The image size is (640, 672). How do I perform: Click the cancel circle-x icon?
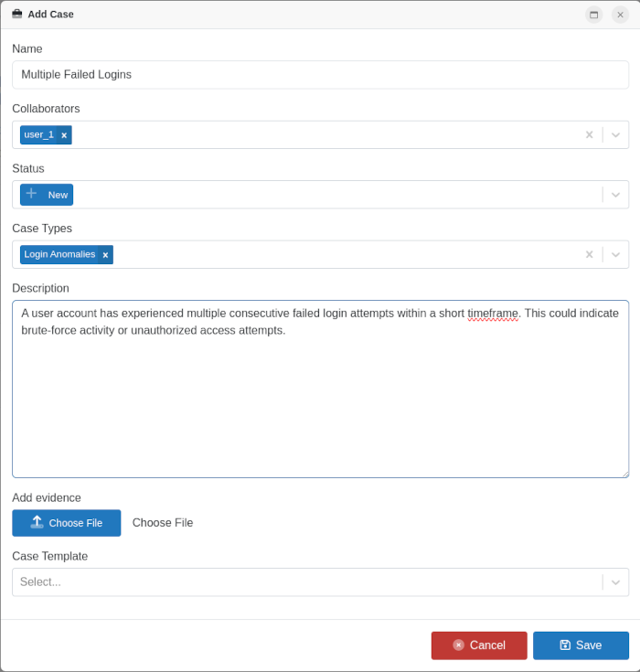pyautogui.click(x=459, y=645)
